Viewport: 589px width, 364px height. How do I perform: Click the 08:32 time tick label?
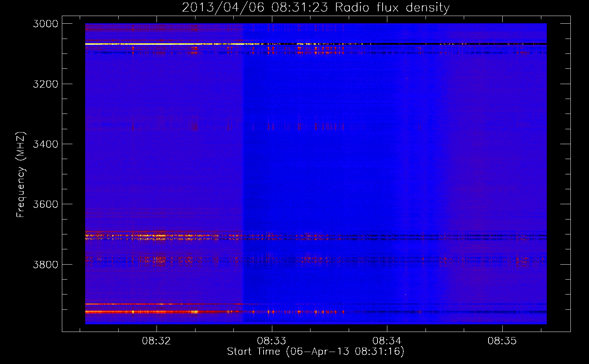[x=157, y=341]
